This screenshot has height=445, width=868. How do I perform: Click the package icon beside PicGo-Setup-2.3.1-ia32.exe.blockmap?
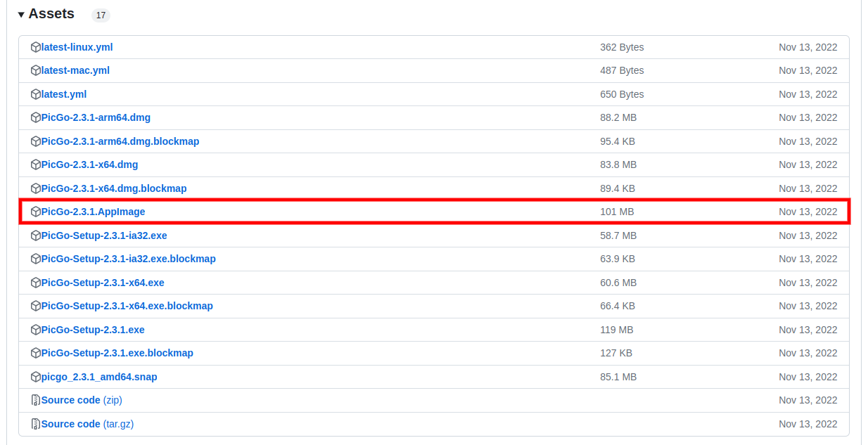(36, 259)
